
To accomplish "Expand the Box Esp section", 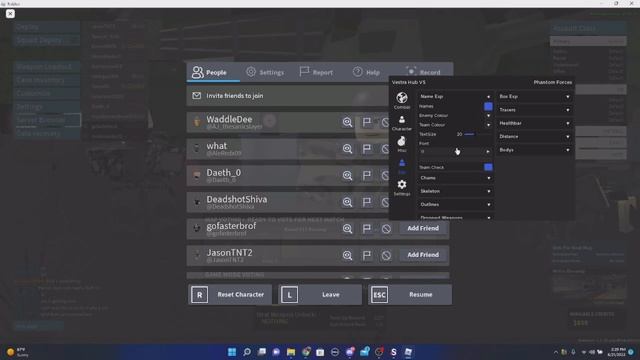I will point(534,97).
